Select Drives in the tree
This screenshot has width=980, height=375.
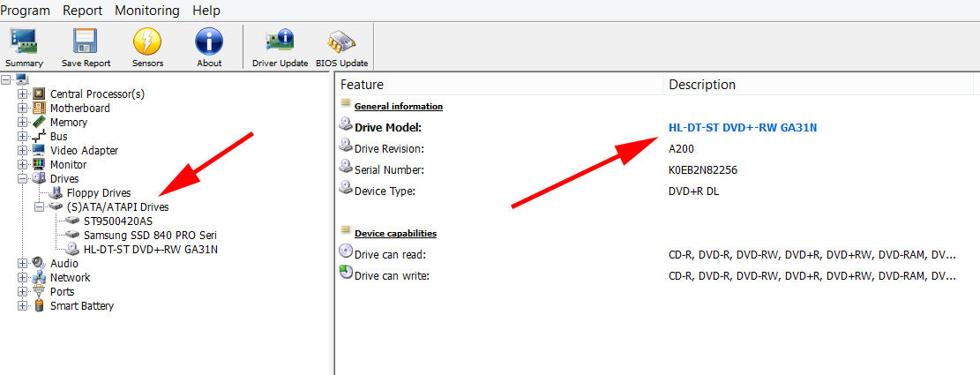[64, 179]
